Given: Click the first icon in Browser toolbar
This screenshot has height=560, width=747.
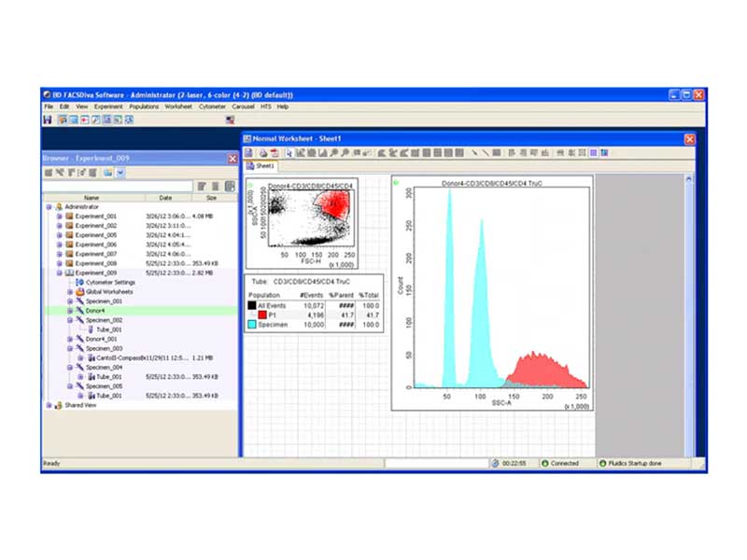Looking at the screenshot, I should (49, 173).
